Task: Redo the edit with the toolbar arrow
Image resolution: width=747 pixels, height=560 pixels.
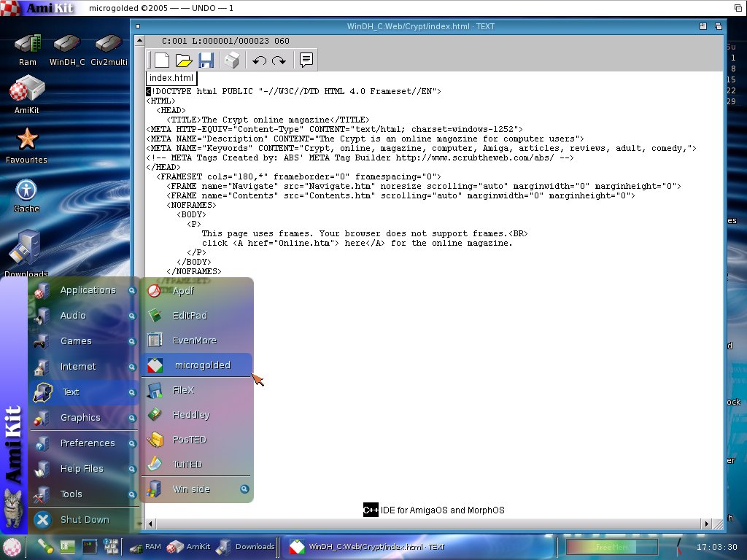Action: 279,61
